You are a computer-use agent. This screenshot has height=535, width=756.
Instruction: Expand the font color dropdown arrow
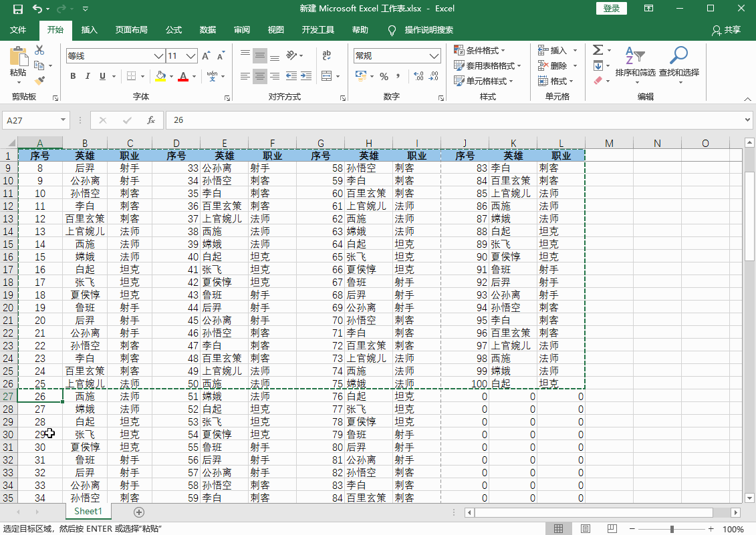click(x=193, y=76)
